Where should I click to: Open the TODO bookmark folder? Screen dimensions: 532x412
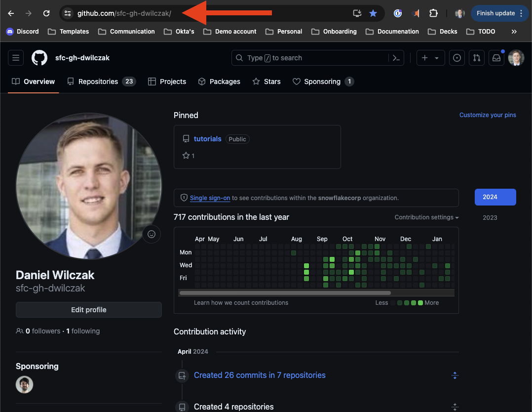tap(481, 32)
